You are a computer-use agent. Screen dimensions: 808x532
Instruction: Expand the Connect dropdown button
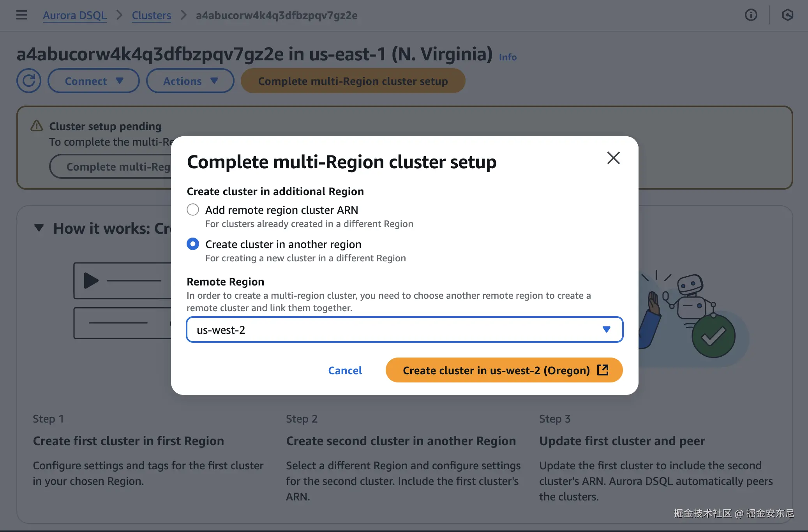(94, 81)
